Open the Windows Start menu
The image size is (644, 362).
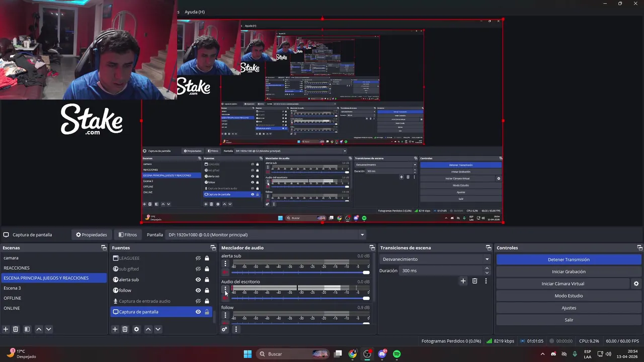pyautogui.click(x=248, y=354)
